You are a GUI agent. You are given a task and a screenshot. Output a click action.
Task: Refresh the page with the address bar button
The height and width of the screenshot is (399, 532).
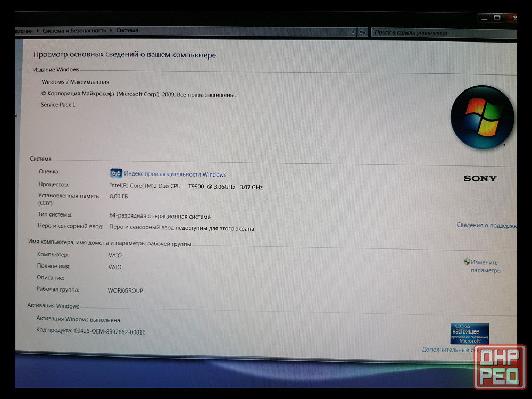point(363,32)
